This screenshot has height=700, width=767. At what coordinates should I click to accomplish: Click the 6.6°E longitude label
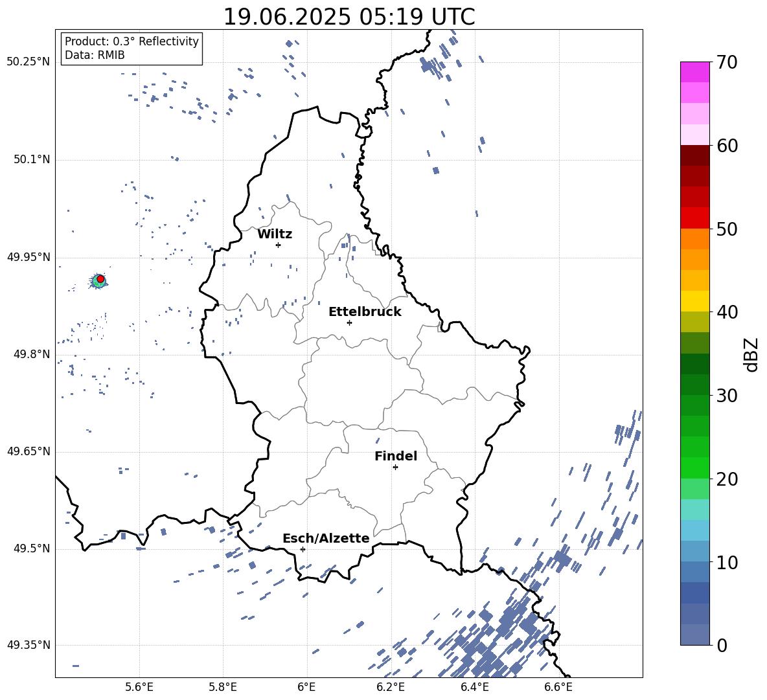click(x=558, y=687)
